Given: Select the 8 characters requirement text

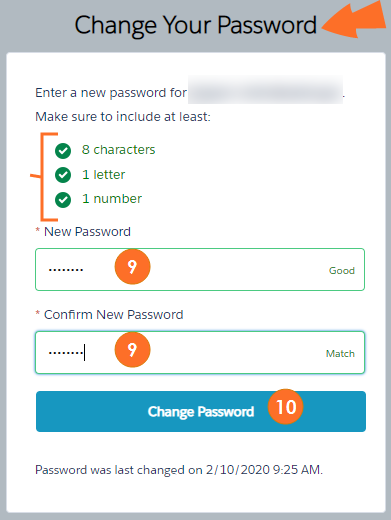Looking at the screenshot, I should coord(118,150).
